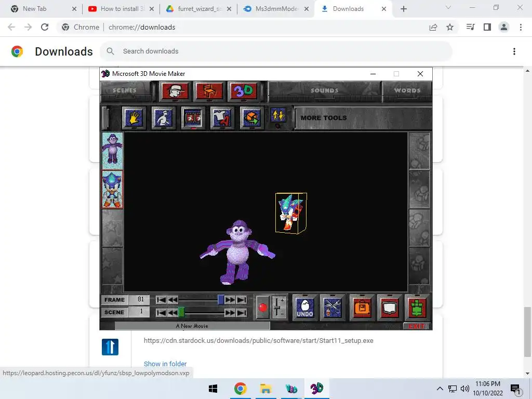The image size is (532, 399).
Task: Click the More Tools panel
Action: (x=363, y=118)
